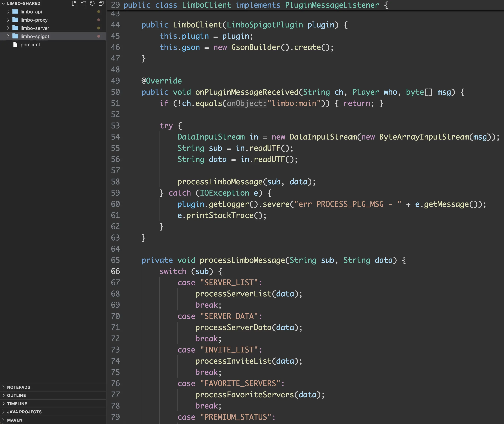Select the limbo-api folder icon
Viewport: 504px width, 424px height.
tap(15, 12)
